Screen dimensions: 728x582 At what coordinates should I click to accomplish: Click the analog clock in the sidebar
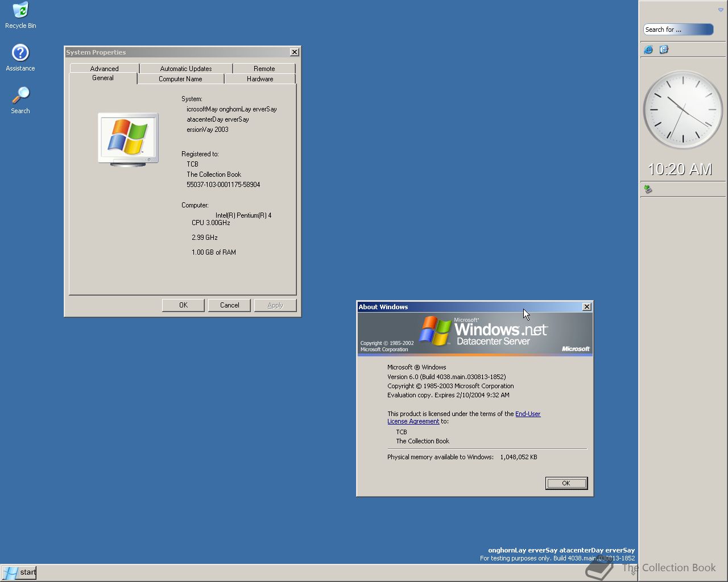pyautogui.click(x=682, y=110)
